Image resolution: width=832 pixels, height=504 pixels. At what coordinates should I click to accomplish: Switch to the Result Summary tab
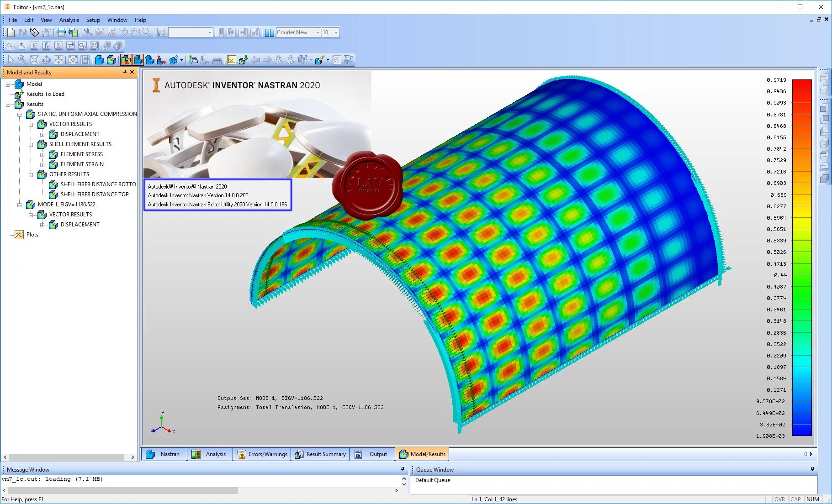coord(320,454)
